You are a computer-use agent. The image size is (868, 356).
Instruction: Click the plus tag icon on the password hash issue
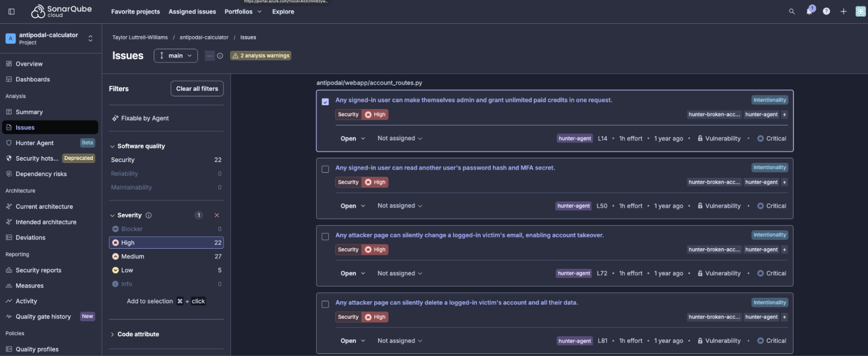[x=784, y=182]
